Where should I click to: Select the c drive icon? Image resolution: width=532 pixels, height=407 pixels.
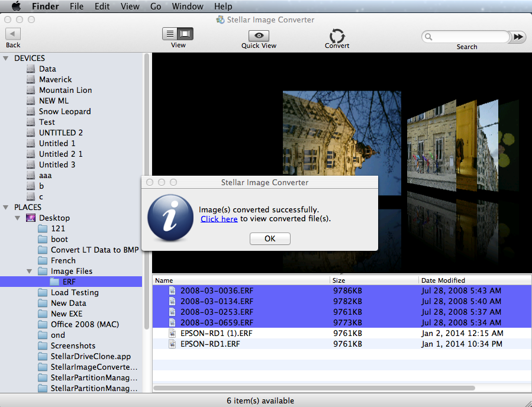[x=31, y=197]
